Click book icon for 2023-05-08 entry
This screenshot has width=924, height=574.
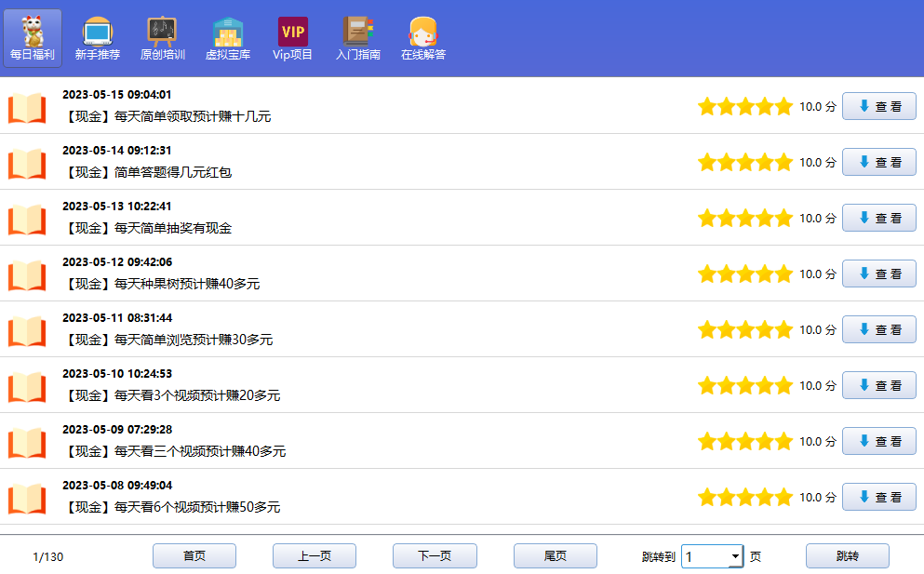tap(27, 499)
